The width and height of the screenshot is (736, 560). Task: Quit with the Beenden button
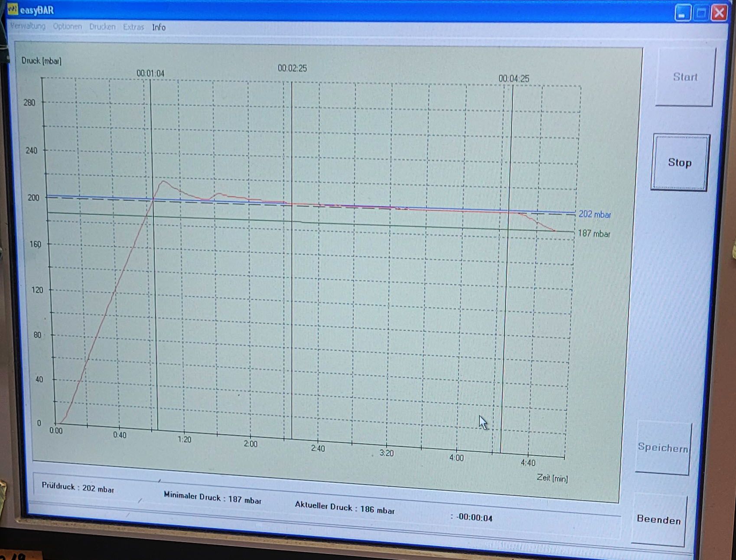(x=658, y=519)
